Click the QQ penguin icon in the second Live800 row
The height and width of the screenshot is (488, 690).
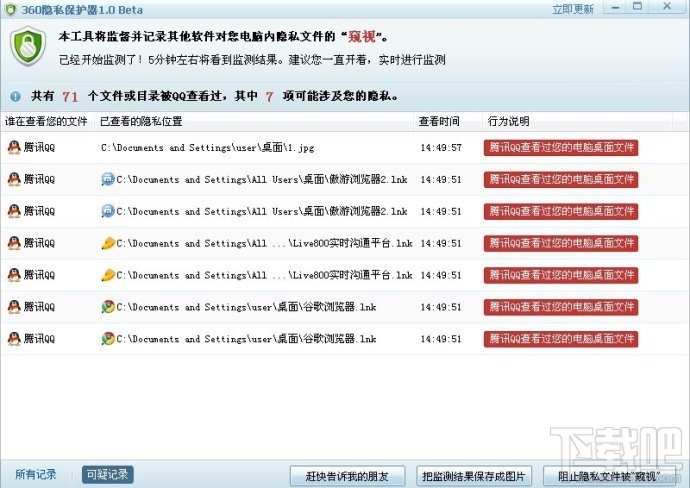click(14, 275)
